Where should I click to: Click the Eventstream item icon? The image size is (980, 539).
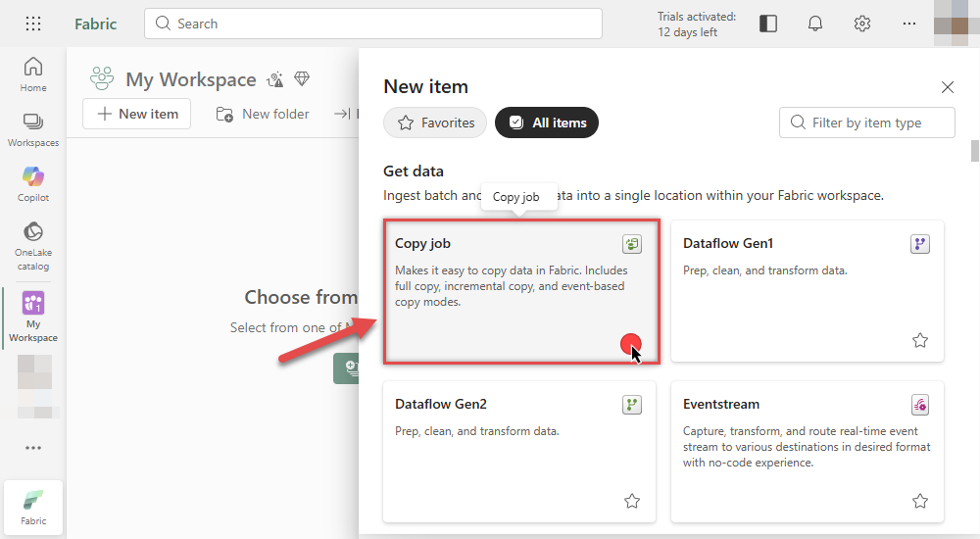click(x=920, y=405)
